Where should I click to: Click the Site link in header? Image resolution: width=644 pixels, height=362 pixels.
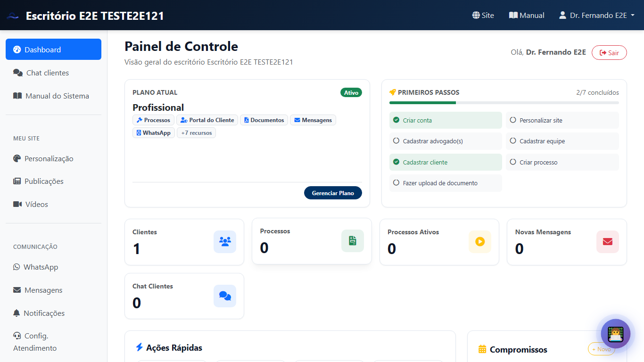[483, 15]
